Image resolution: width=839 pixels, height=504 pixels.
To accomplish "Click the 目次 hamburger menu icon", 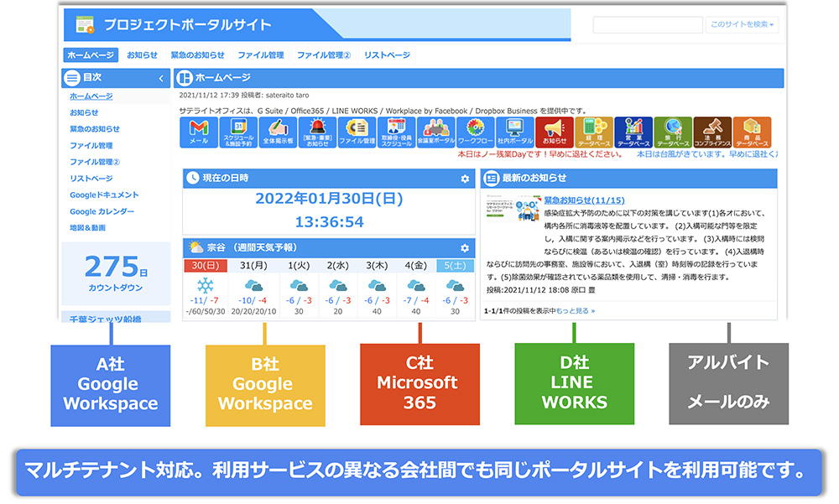I will [x=72, y=78].
